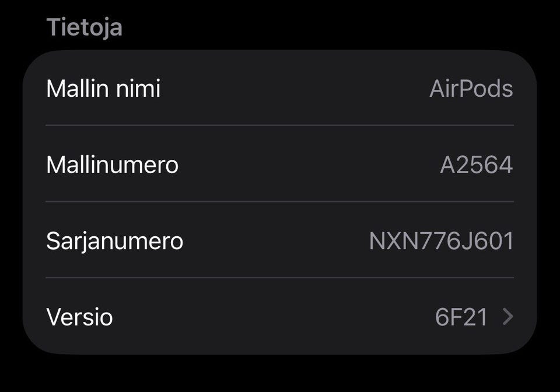Select the serial number NXN776J601
Viewport: 560px width, 392px height.
pos(441,240)
